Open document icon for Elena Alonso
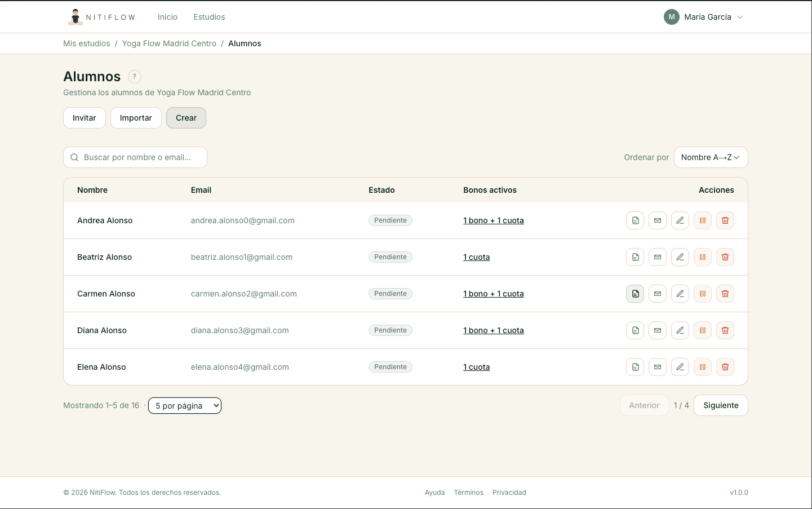Screen dimensions: 812x509 pyautogui.click(x=635, y=367)
